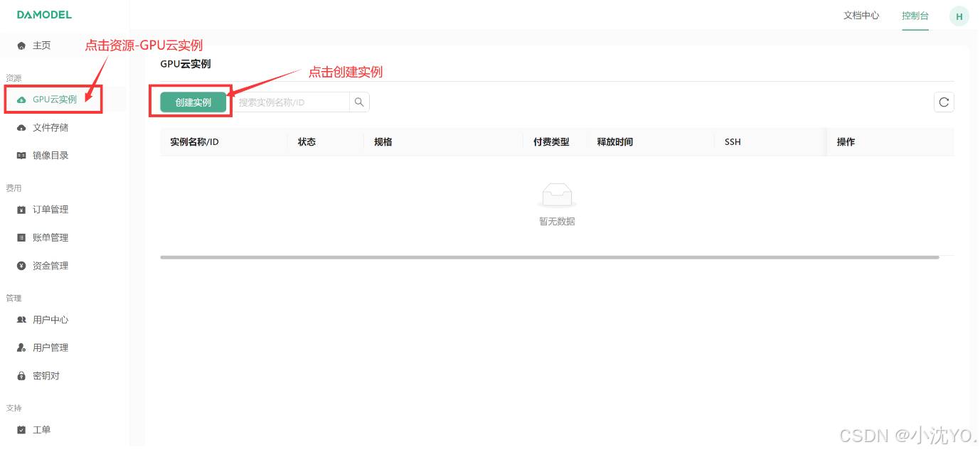Switch to the 控制台 tab
980x452 pixels.
pos(915,16)
